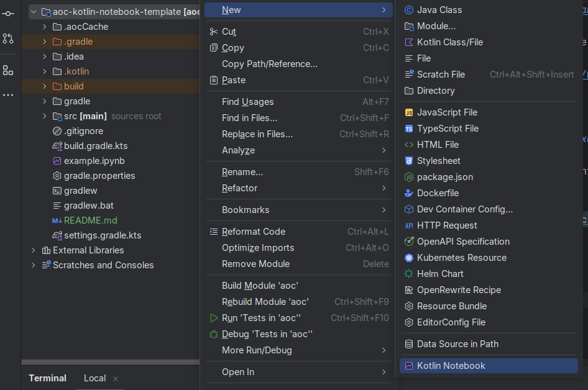Click the Kubernetes Resource icon

[409, 258]
